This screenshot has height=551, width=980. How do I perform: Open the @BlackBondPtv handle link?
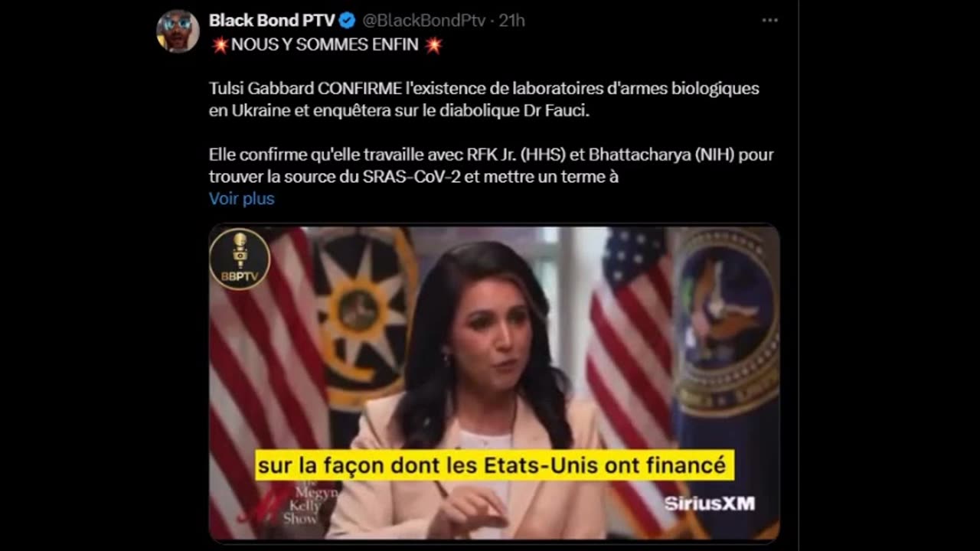pyautogui.click(x=423, y=21)
